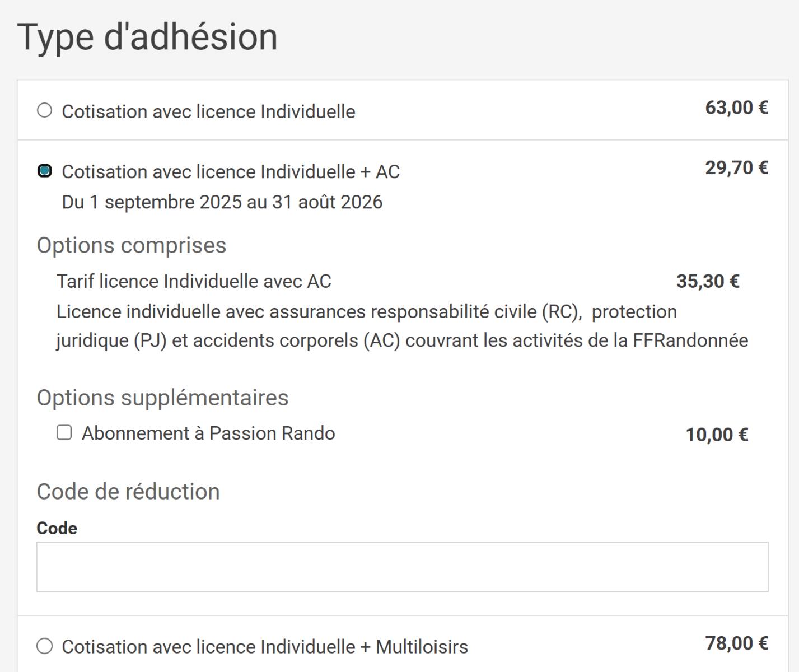
Task: Click the 35,30 € licence tariff amount
Action: coord(708,281)
